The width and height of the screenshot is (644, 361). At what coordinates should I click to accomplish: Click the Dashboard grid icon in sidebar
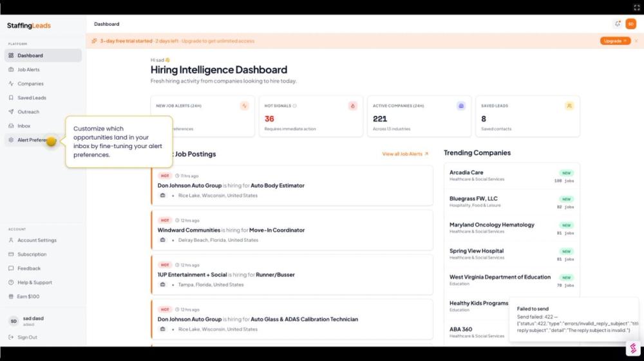click(x=11, y=55)
